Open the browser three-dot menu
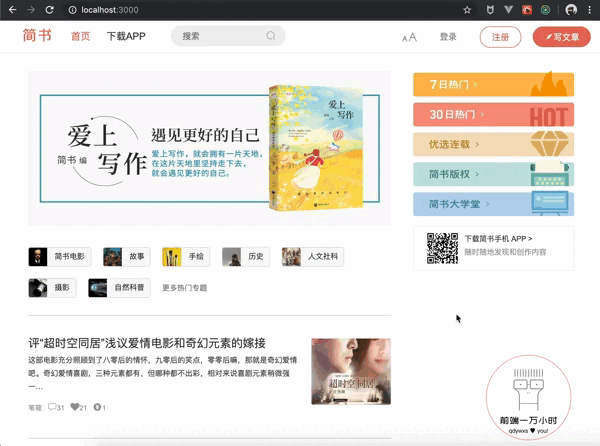The image size is (600, 446). tap(590, 10)
